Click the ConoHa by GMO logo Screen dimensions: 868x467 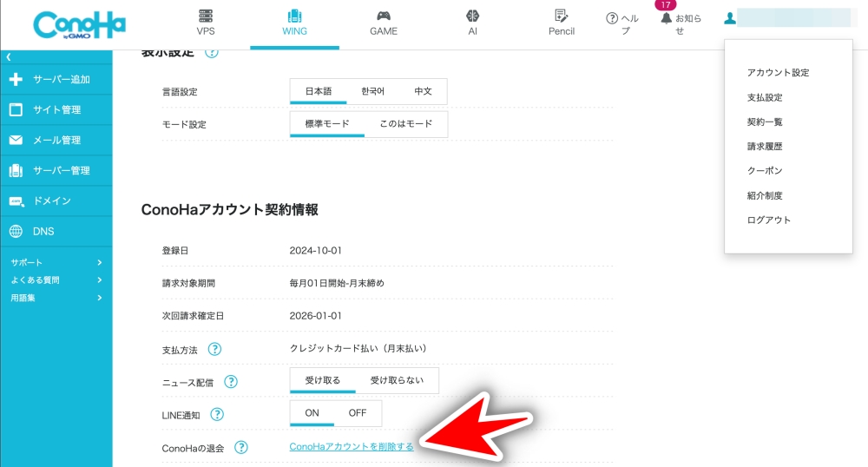(x=79, y=24)
